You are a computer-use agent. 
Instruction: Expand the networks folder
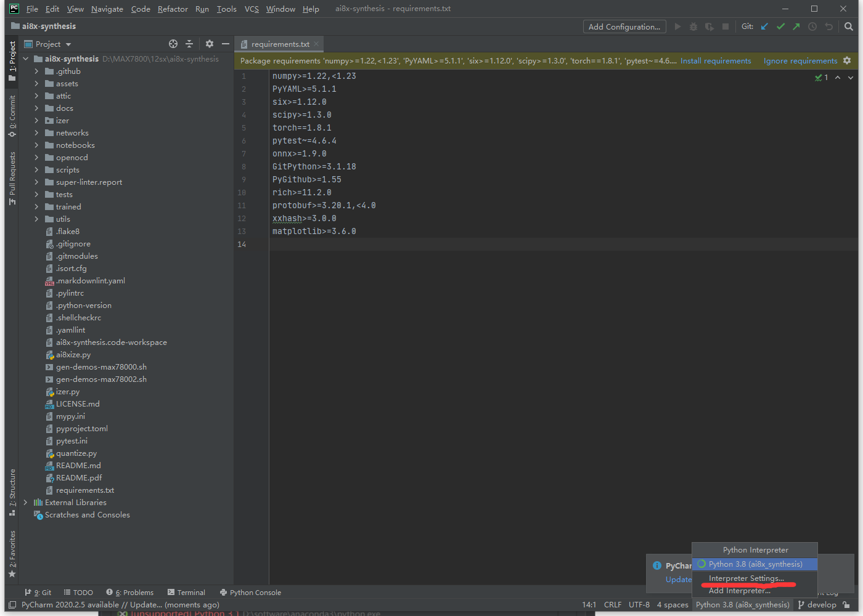point(36,133)
